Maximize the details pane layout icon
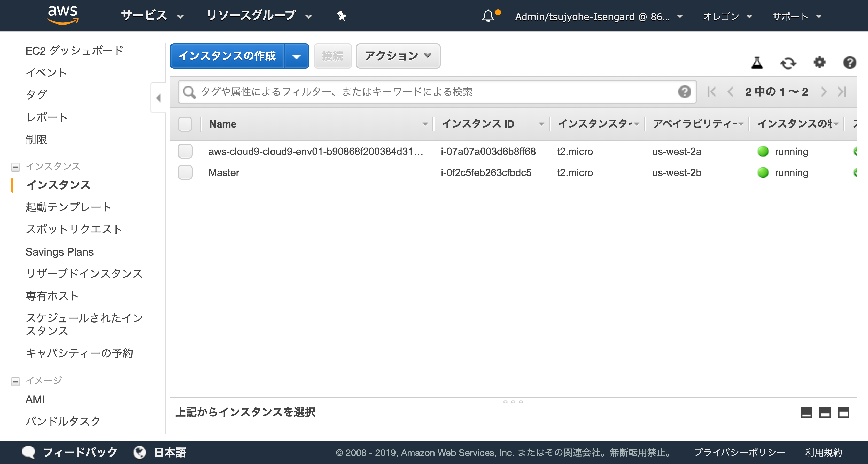Image resolution: width=868 pixels, height=464 pixels. [x=844, y=412]
